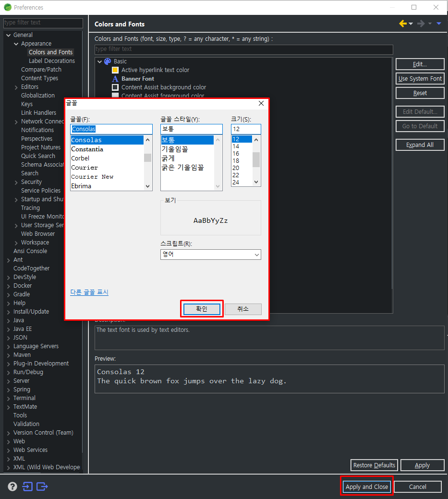Click the Content Assist foreground color swatch
Image resolution: width=448 pixels, height=499 pixels.
(115, 95)
